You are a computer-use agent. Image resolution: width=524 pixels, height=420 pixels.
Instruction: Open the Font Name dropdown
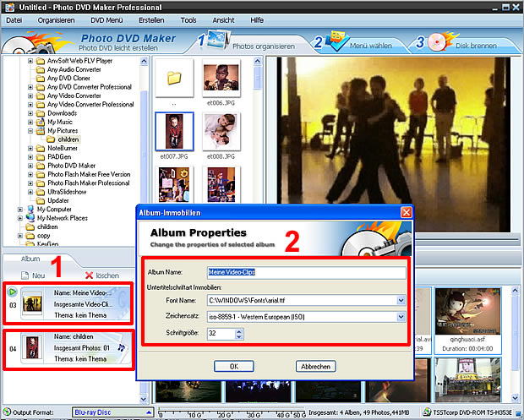tap(401, 300)
